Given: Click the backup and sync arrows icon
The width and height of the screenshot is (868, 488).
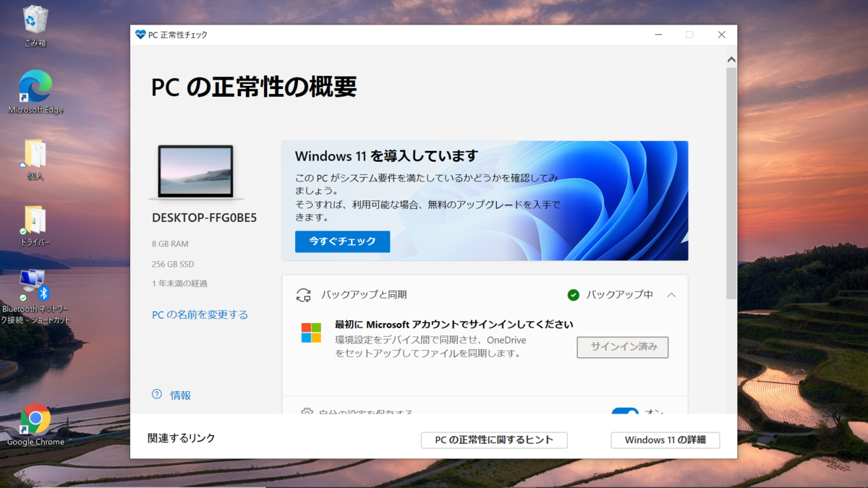Looking at the screenshot, I should click(304, 295).
